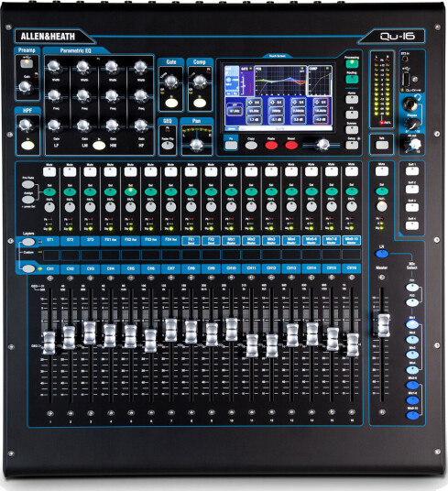
Task: Hit the red Reset key
Action: 291,146
